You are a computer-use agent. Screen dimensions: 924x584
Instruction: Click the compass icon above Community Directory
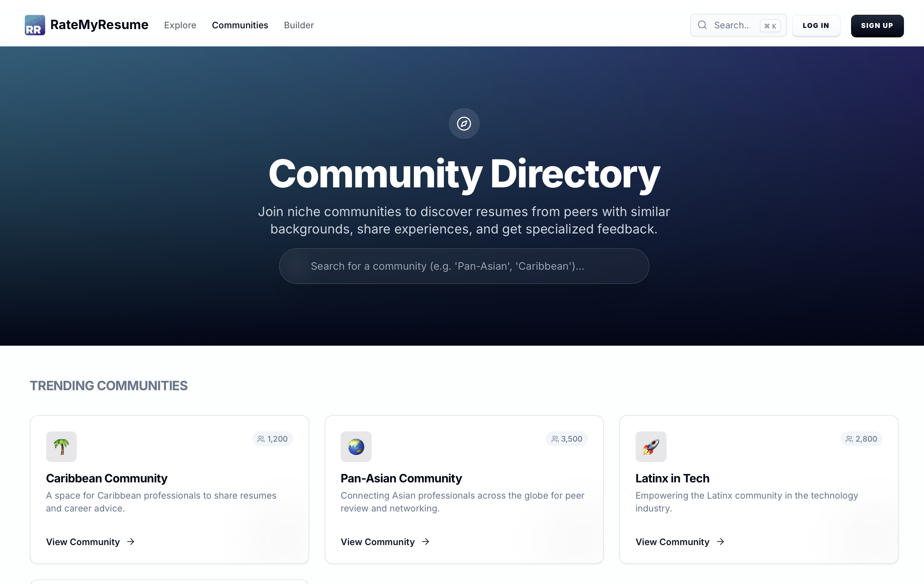(464, 124)
